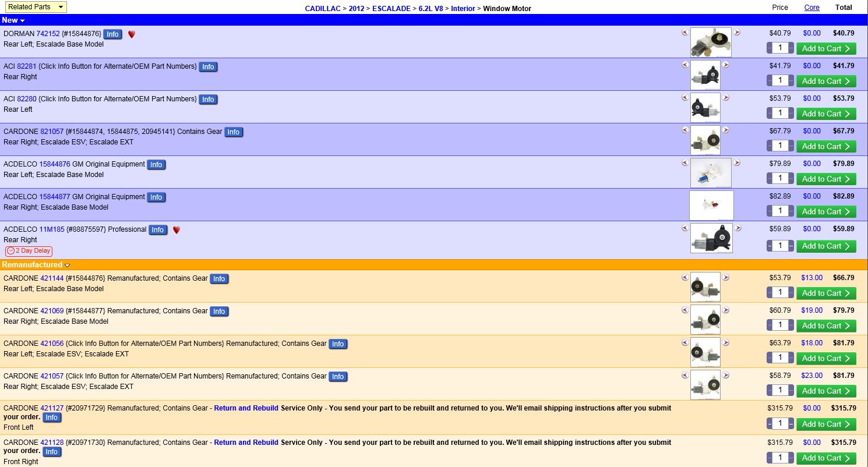Image resolution: width=868 pixels, height=467 pixels.
Task: Click $23.00 core charge for CARDONE 421057
Action: coord(811,376)
